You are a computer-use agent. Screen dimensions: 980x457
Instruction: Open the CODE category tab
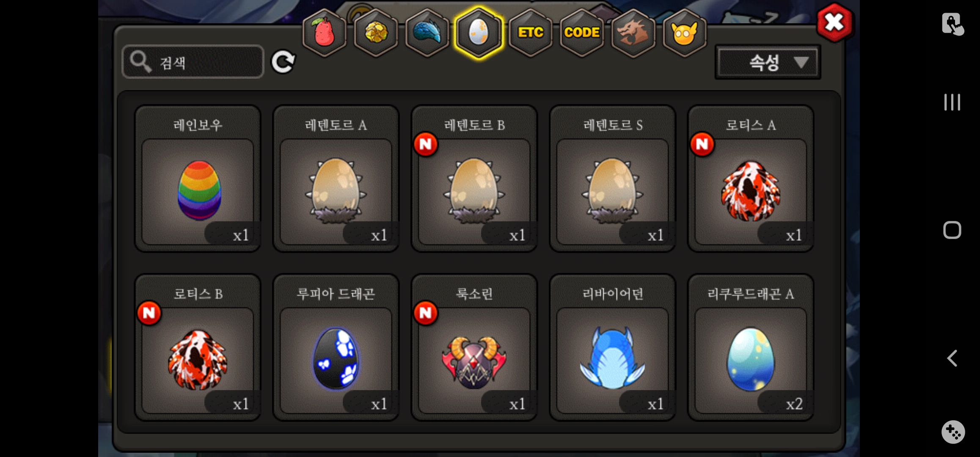(x=582, y=33)
